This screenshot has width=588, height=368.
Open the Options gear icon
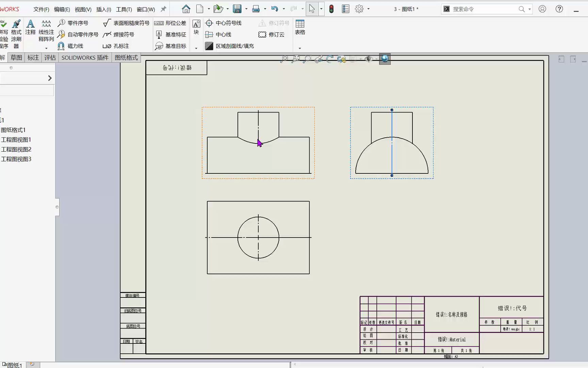point(359,9)
